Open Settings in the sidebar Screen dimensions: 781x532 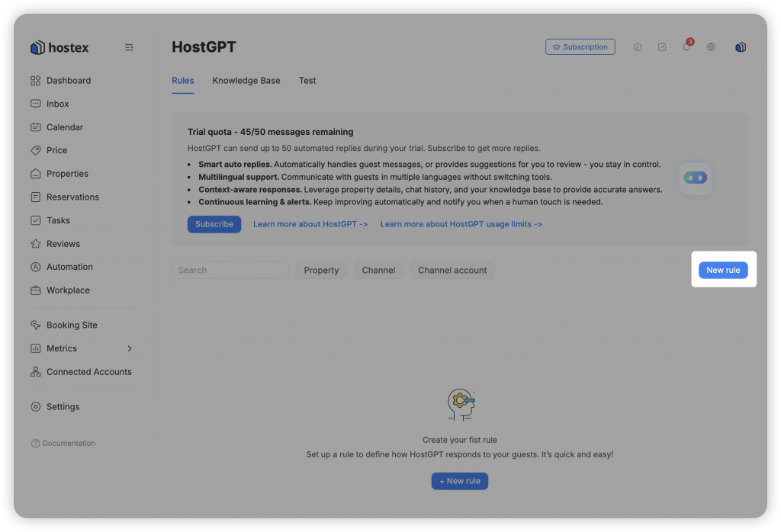pyautogui.click(x=63, y=407)
